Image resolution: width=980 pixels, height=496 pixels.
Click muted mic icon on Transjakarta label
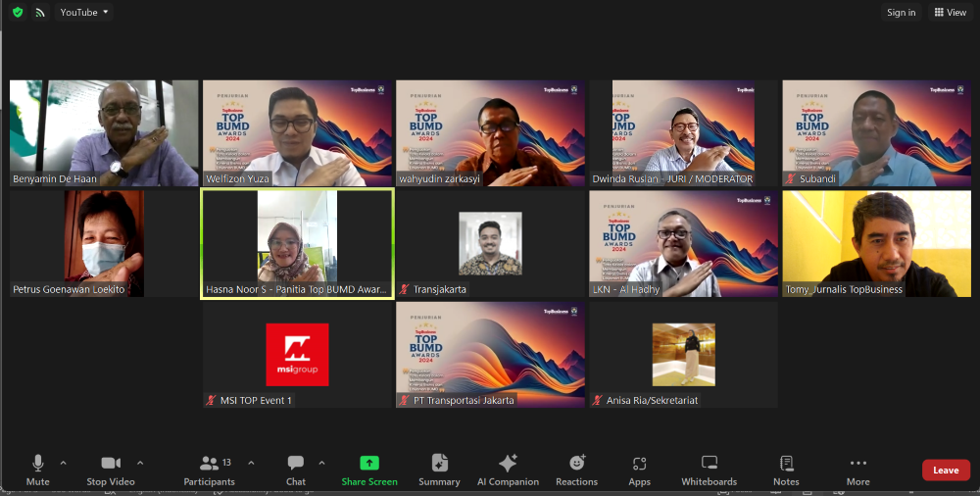pyautogui.click(x=405, y=289)
